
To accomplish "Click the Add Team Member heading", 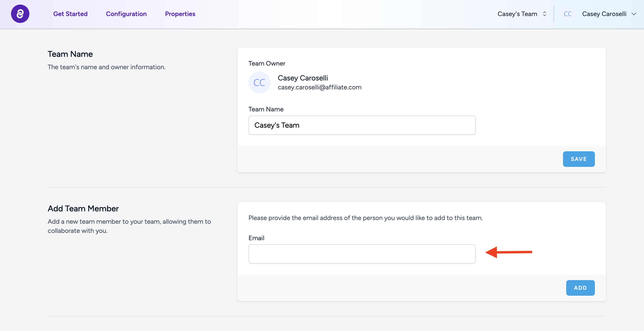I will point(83,208).
